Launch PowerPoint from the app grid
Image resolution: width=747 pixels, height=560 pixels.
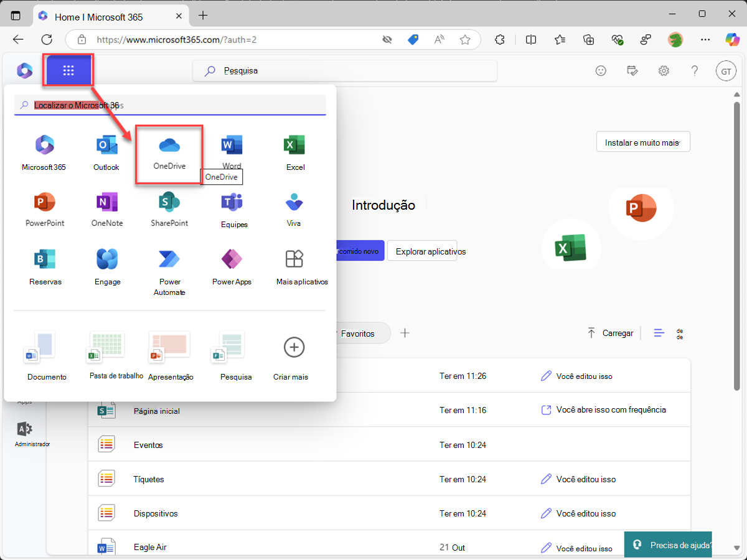(x=45, y=209)
